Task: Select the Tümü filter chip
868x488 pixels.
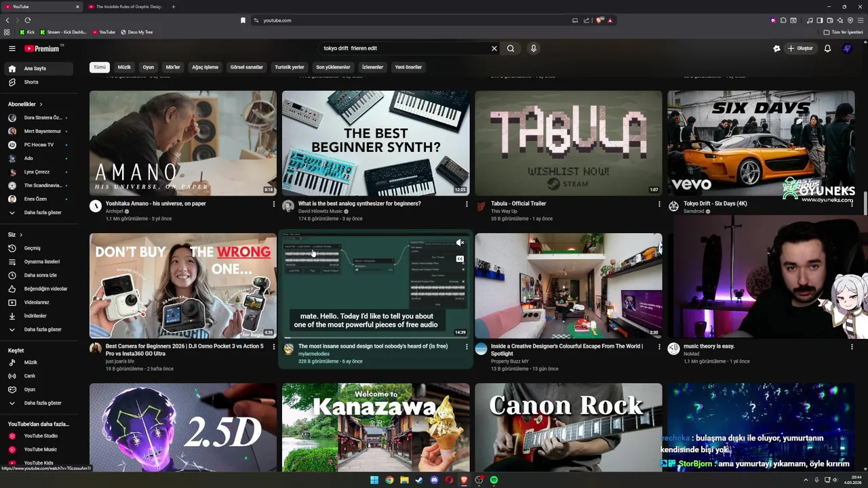Action: pos(100,67)
